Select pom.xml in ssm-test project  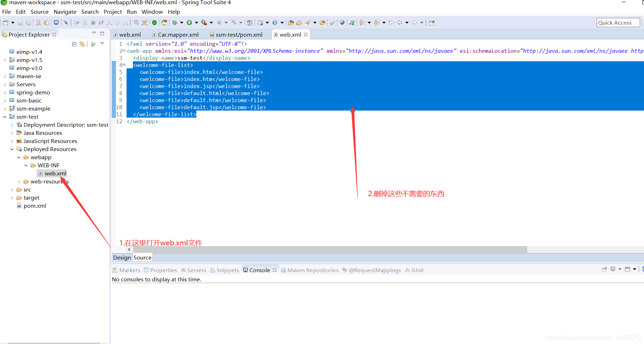click(31, 206)
